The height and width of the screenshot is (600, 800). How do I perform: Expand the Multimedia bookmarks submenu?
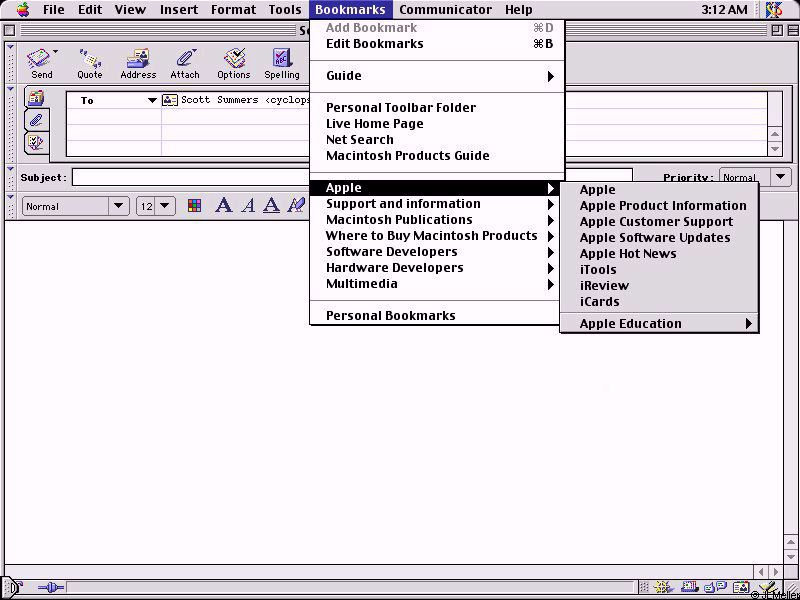click(437, 284)
